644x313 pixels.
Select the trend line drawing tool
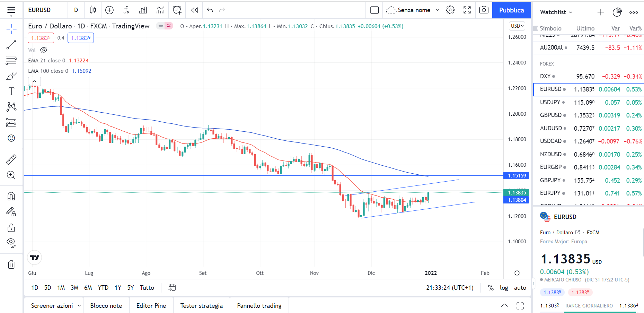coord(11,45)
